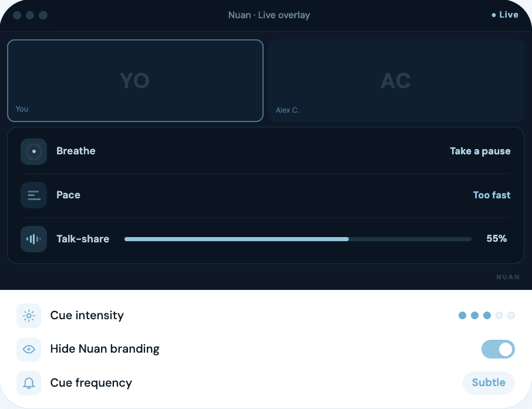The height and width of the screenshot is (409, 532).
Task: Disable the Hide Nuan branding toggle
Action: 498,349
